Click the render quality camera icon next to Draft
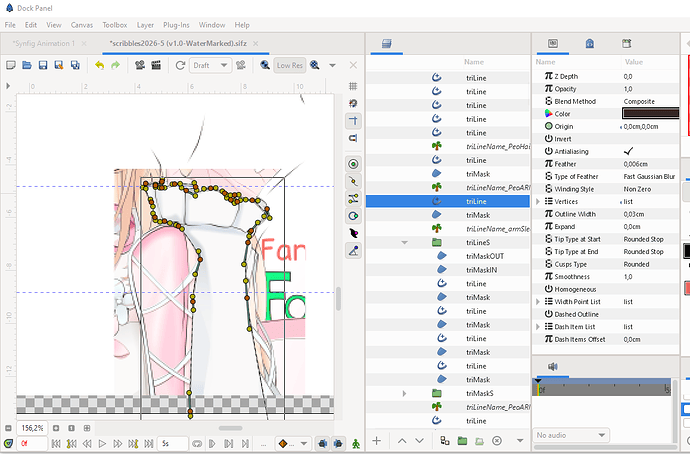The image size is (690, 454). pos(241,65)
